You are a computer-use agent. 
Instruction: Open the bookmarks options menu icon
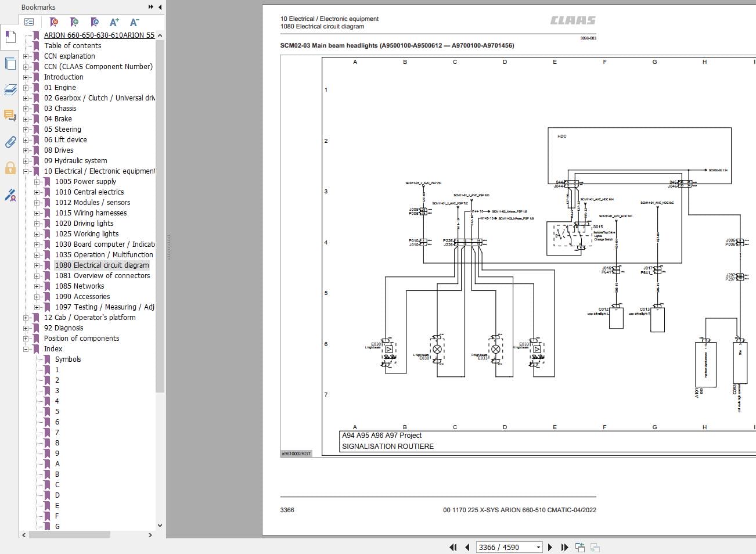click(29, 22)
